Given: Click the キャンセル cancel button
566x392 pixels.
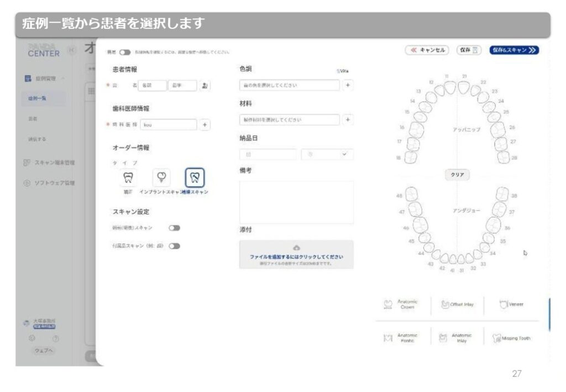Looking at the screenshot, I should 427,50.
